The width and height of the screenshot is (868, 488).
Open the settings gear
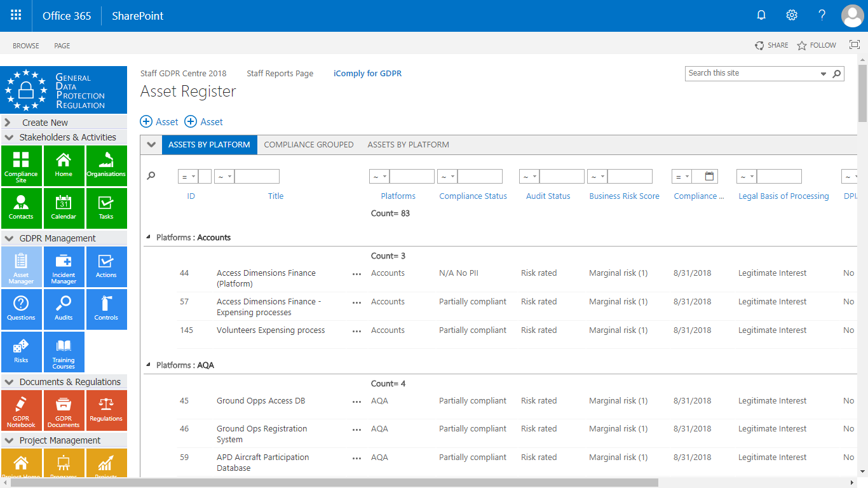click(792, 15)
